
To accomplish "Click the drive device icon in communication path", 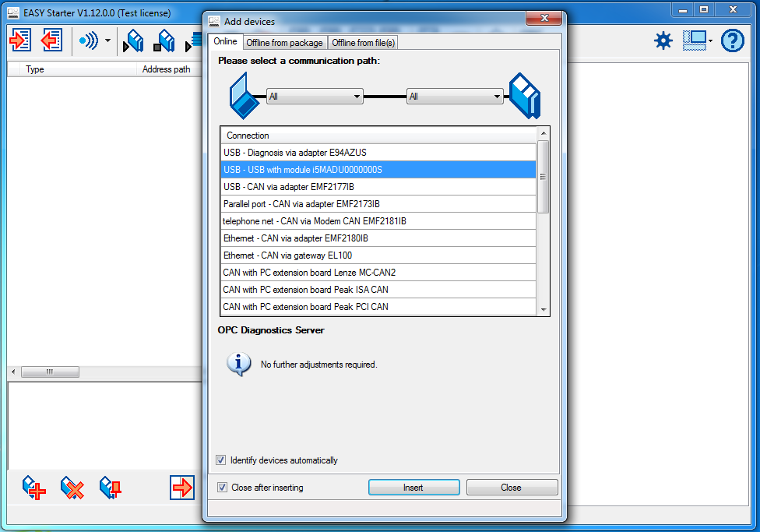I will tap(525, 96).
